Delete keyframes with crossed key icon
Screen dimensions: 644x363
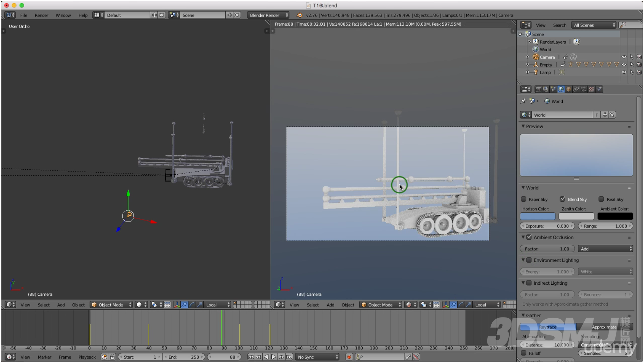(416, 357)
